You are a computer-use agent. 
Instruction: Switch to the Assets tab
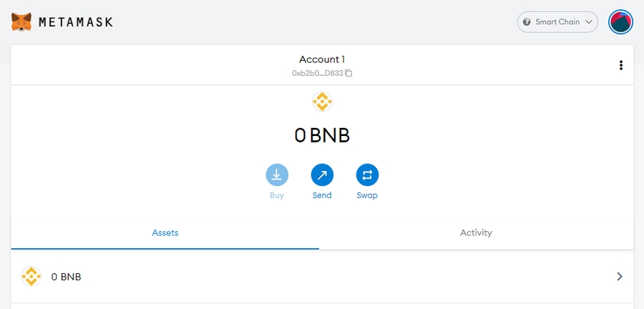click(x=165, y=232)
